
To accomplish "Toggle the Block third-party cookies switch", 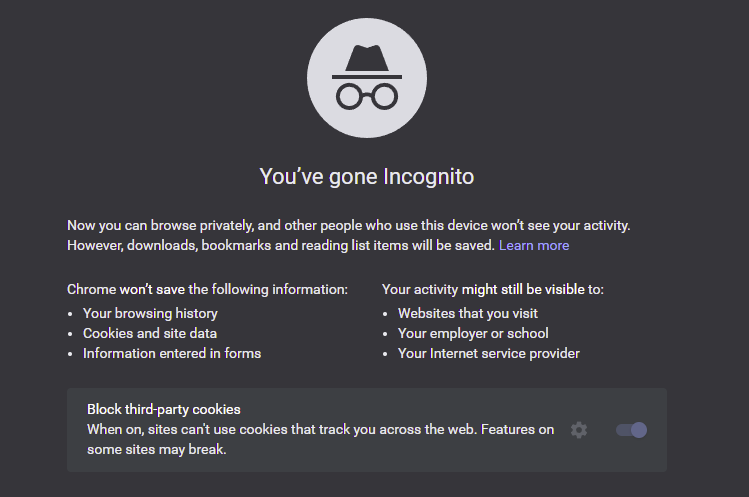I will (631, 430).
